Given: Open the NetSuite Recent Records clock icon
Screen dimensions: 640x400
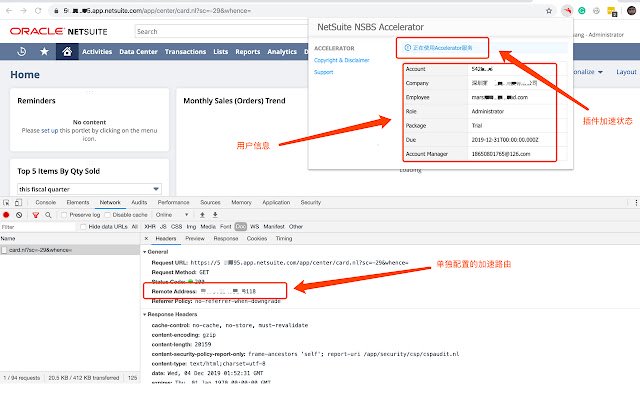Looking at the screenshot, I should point(22,51).
